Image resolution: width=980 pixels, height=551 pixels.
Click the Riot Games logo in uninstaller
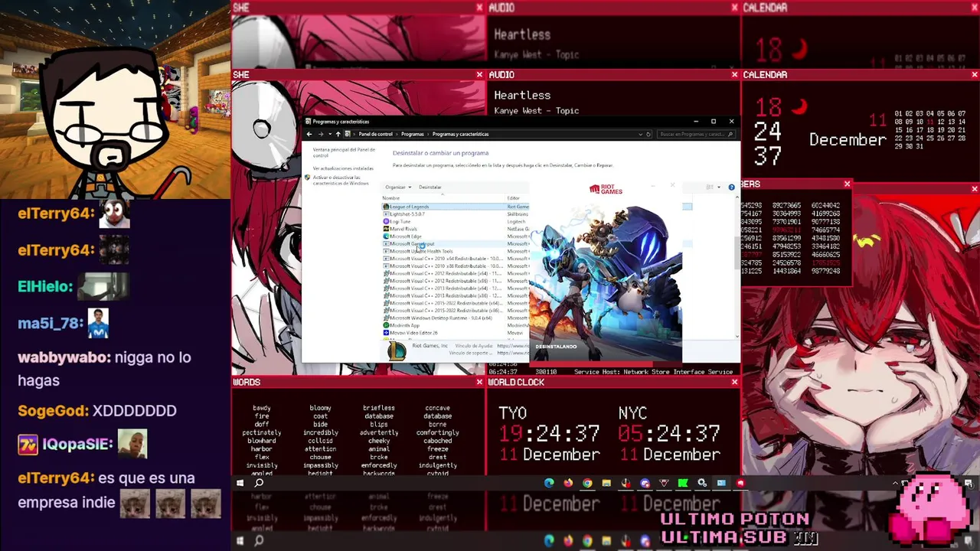tap(606, 189)
